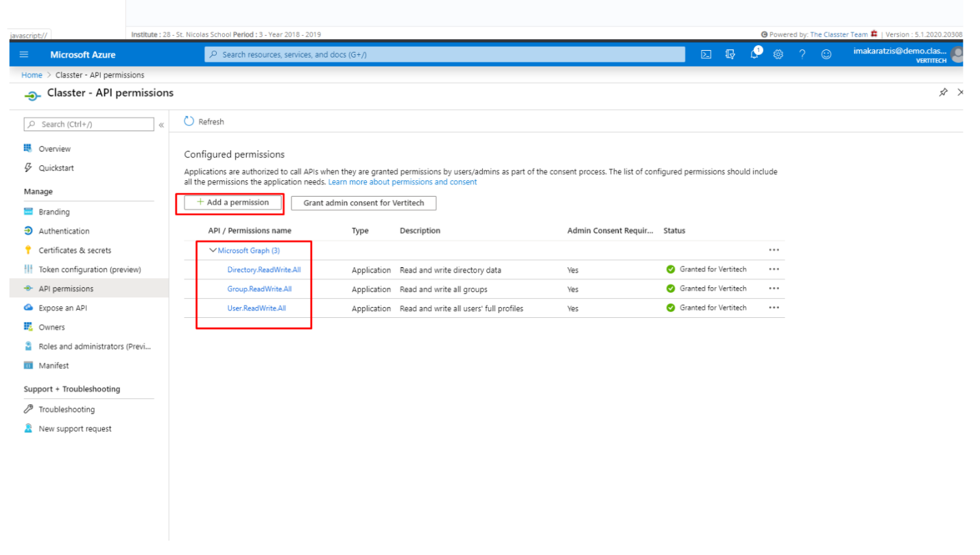Focus the sidebar Search (Ctrl+/) field
Viewport: 980px width, 555px height.
(88, 124)
